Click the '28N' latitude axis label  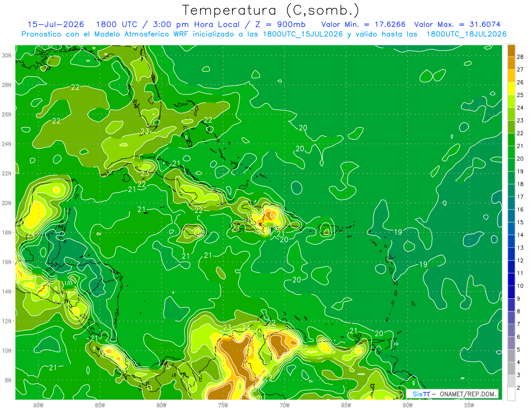click(x=7, y=85)
